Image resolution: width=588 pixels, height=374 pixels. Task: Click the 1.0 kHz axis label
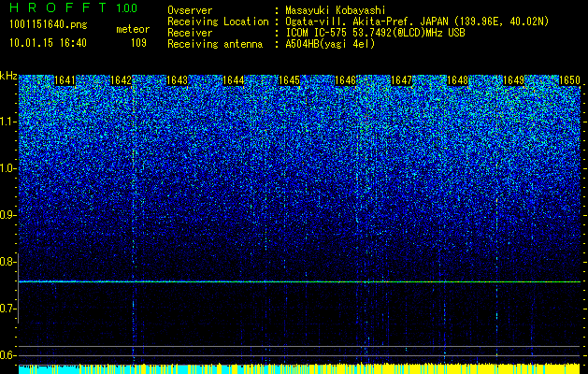(x=7, y=169)
